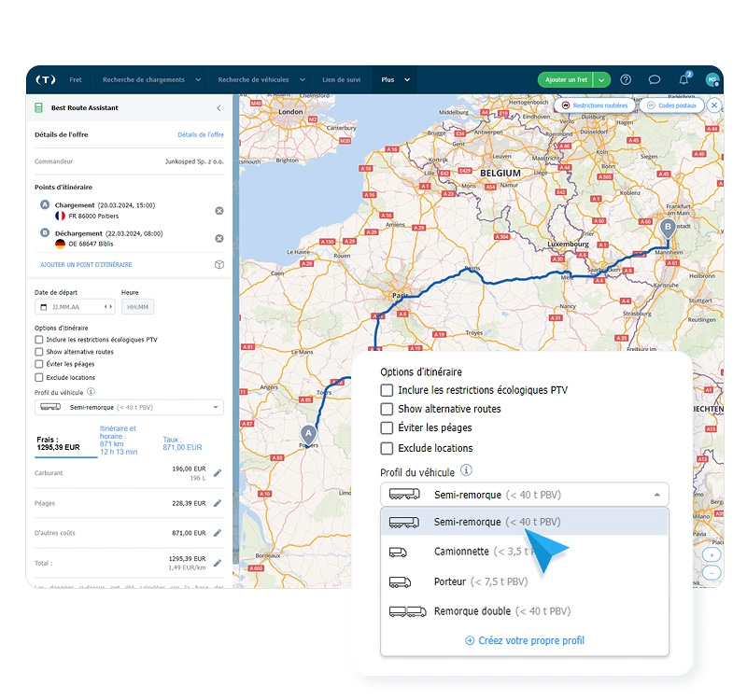Collapse the Best Route Assistant panel

tap(218, 108)
